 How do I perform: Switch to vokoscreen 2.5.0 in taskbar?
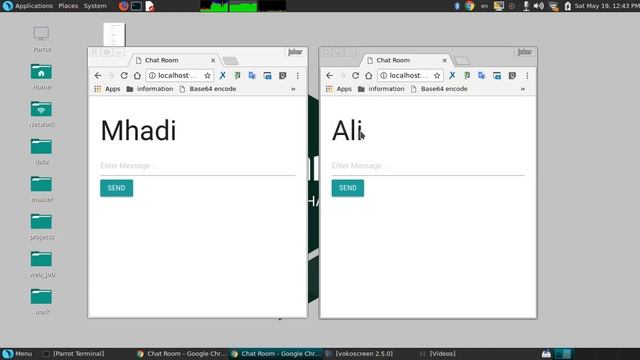(359, 353)
